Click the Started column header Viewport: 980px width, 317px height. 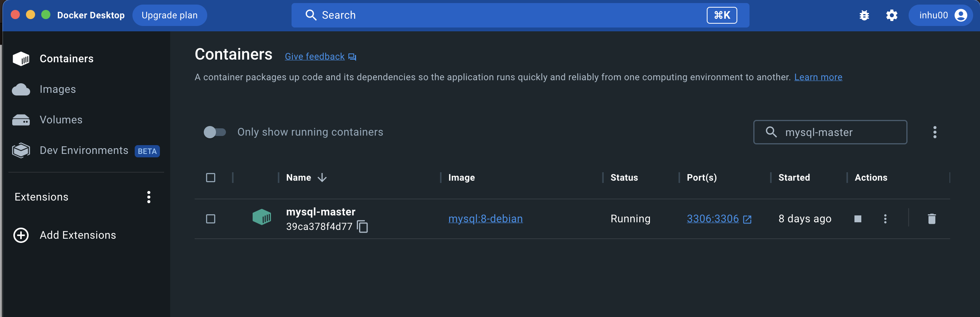(x=794, y=178)
